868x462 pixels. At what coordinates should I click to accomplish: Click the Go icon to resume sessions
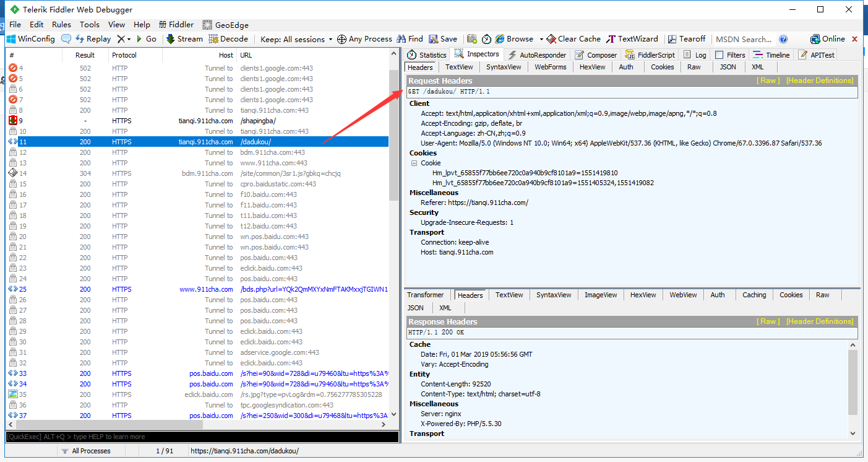click(147, 38)
